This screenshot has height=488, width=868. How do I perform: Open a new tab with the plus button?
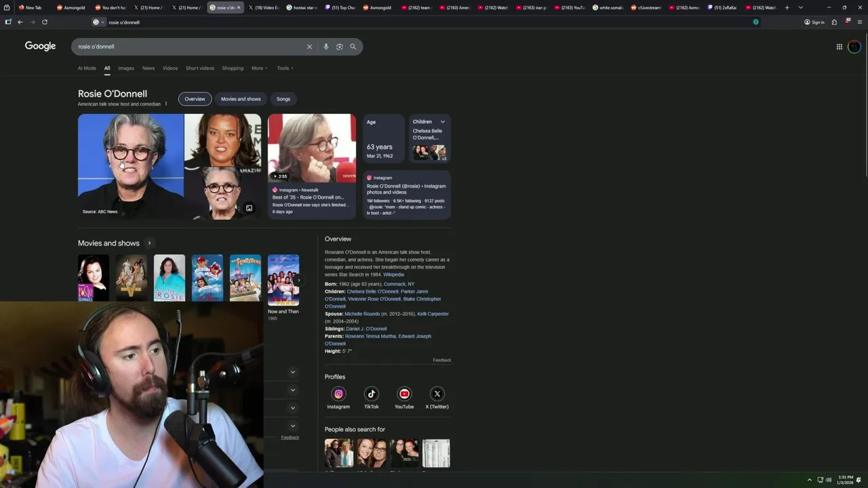(x=787, y=7)
